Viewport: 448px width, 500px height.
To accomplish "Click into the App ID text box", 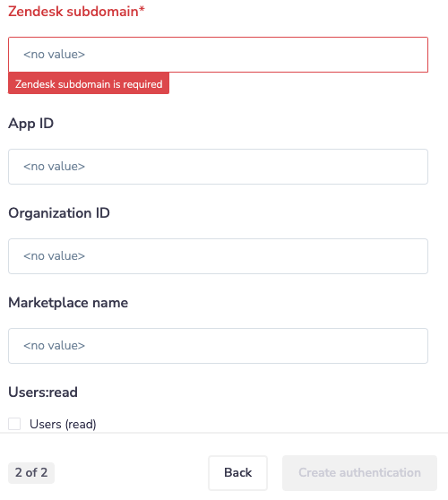I will (x=218, y=167).
